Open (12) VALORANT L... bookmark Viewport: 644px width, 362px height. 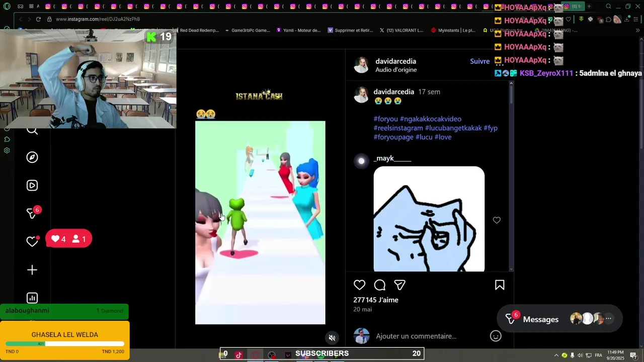401,30
